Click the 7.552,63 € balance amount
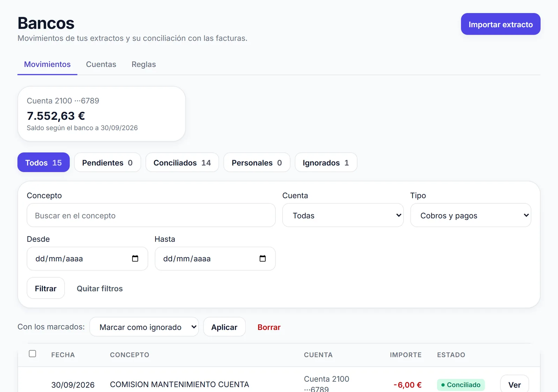558x392 pixels. click(x=56, y=116)
